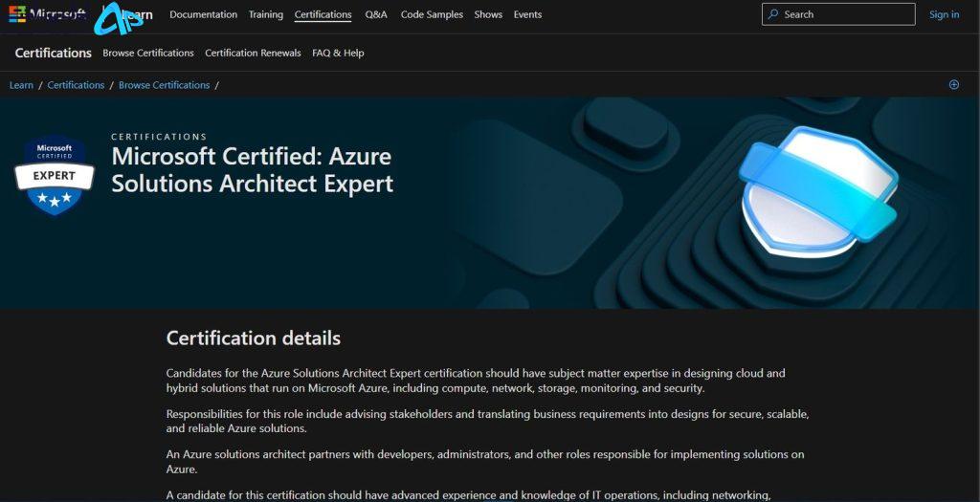The width and height of the screenshot is (980, 502).
Task: Click the Sign in link
Action: click(944, 14)
